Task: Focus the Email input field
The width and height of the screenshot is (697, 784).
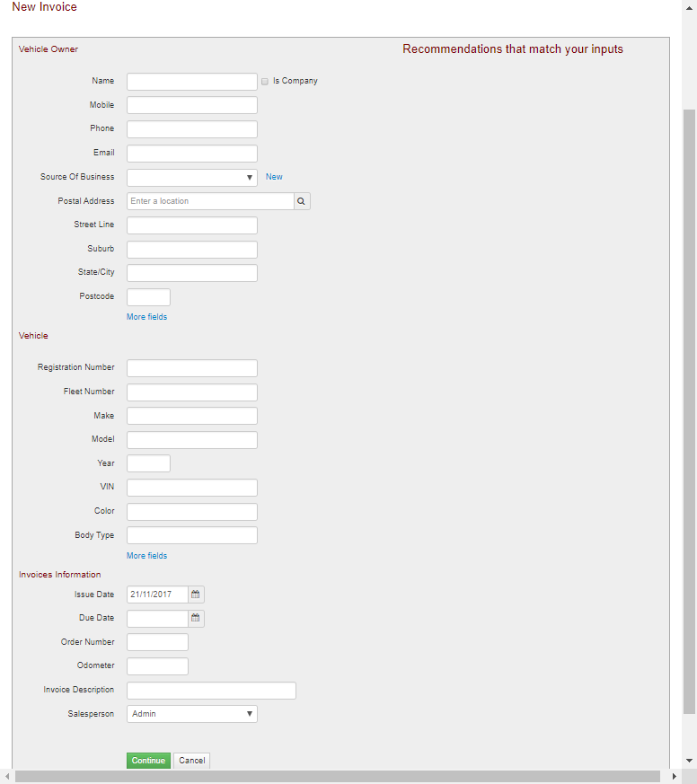Action: pos(192,154)
